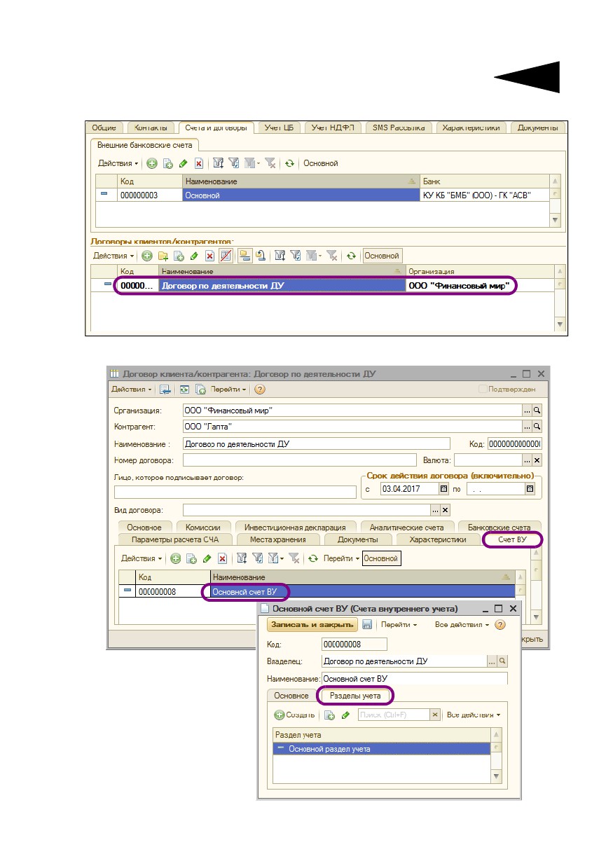
Task: Click refresh icon in contracts toolbar
Action: (x=352, y=256)
